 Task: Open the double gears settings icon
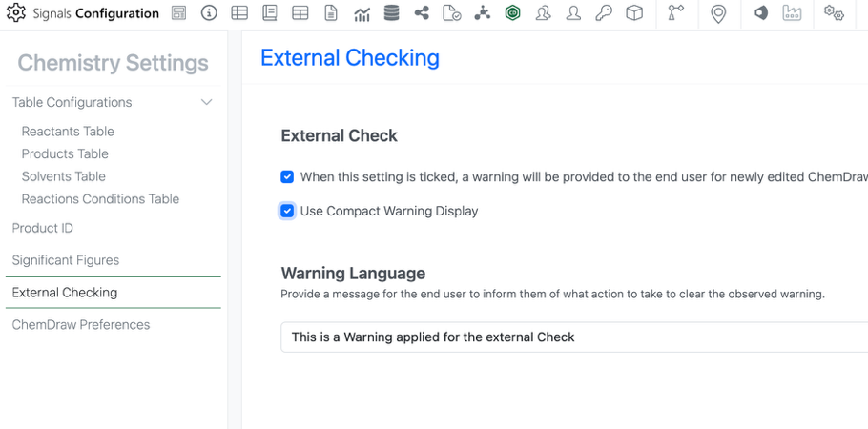pyautogui.click(x=834, y=13)
